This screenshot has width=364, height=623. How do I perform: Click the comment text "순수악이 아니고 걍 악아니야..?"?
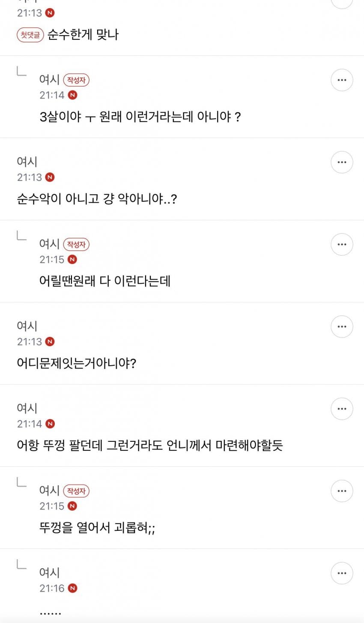[96, 199]
